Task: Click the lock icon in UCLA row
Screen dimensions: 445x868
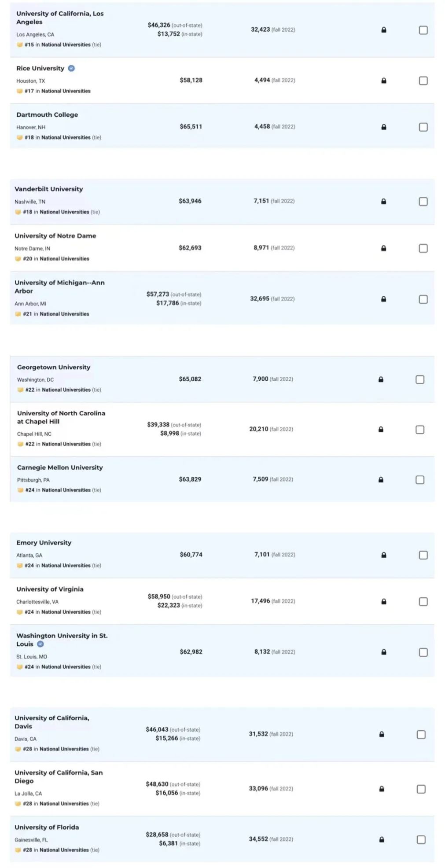Action: [383, 30]
